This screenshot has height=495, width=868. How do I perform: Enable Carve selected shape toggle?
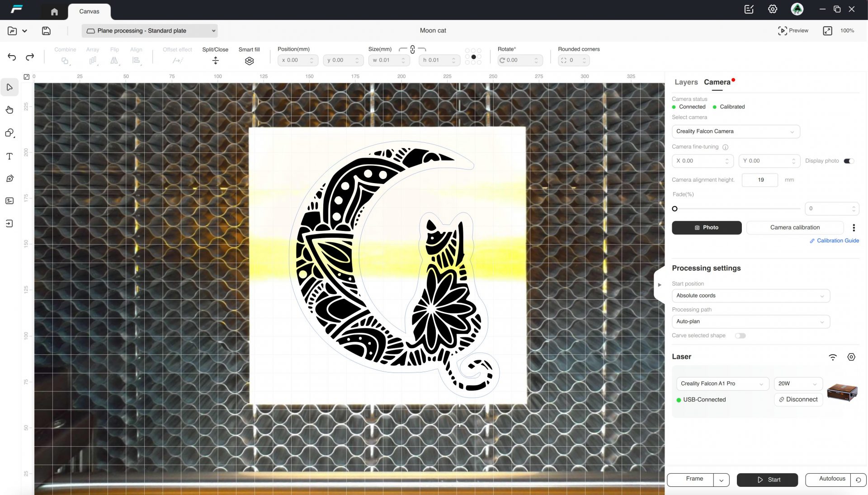tap(740, 335)
